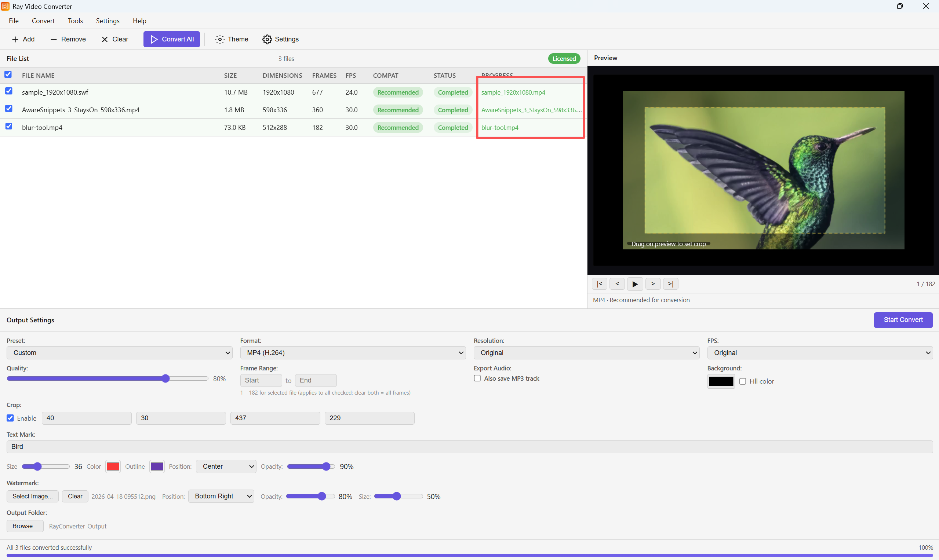Uncheck the blur-tool.mp4 file checkbox
This screenshot has width=939, height=560.
click(9, 126)
